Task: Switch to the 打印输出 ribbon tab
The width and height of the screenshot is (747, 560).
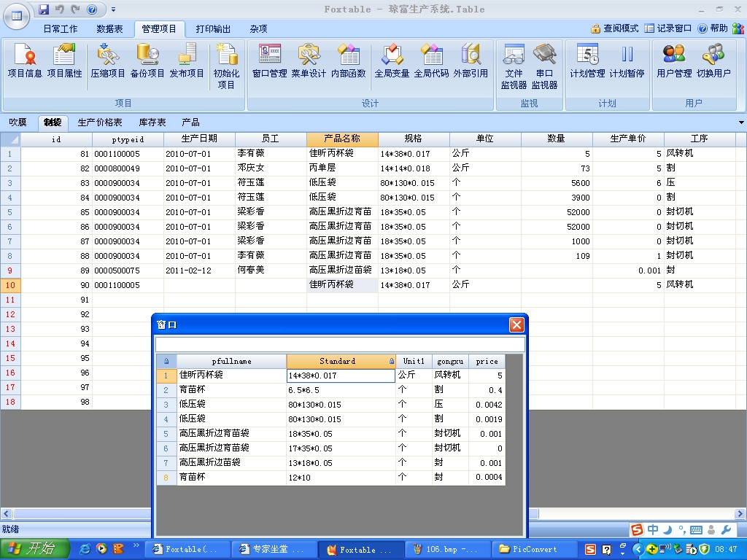Action: click(x=213, y=29)
